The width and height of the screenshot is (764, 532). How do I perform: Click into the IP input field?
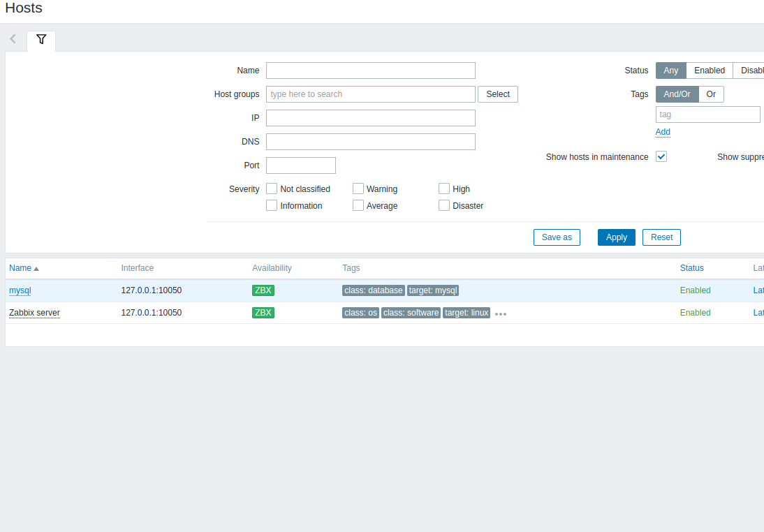pos(370,118)
